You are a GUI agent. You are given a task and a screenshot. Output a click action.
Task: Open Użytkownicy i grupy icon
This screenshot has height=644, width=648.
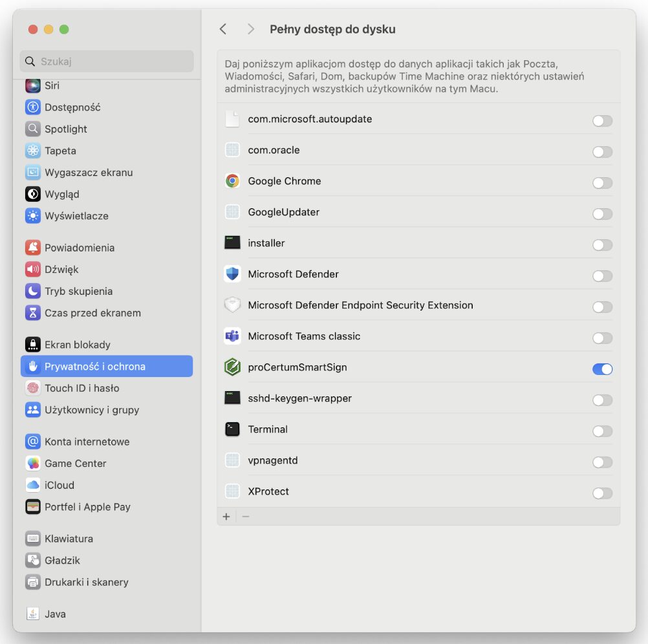[33, 410]
